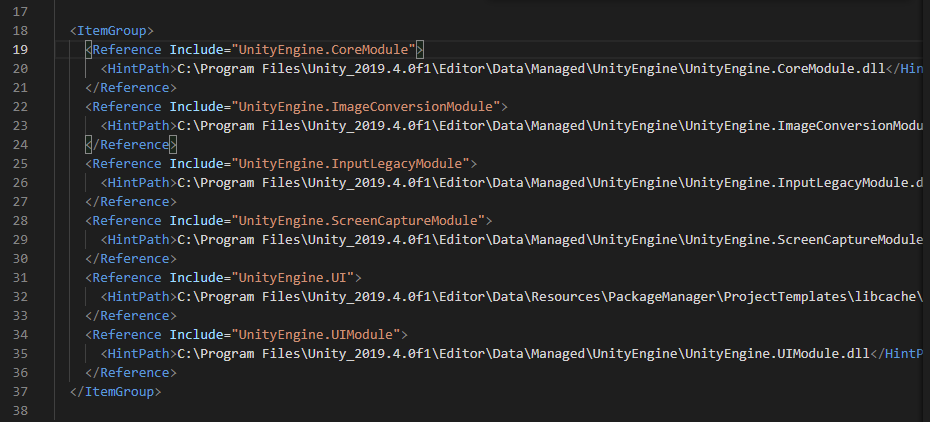Click line number 38 in gutter
The height and width of the screenshot is (422, 930).
[x=20, y=410]
